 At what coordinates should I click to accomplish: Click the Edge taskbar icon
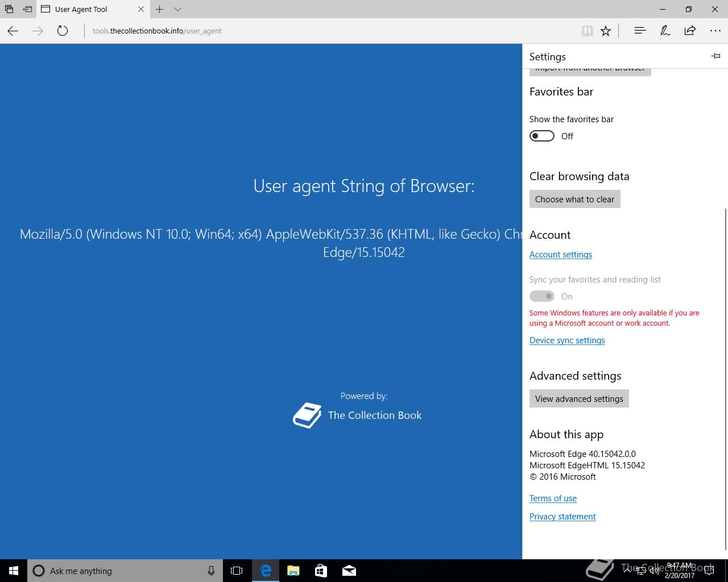266,571
